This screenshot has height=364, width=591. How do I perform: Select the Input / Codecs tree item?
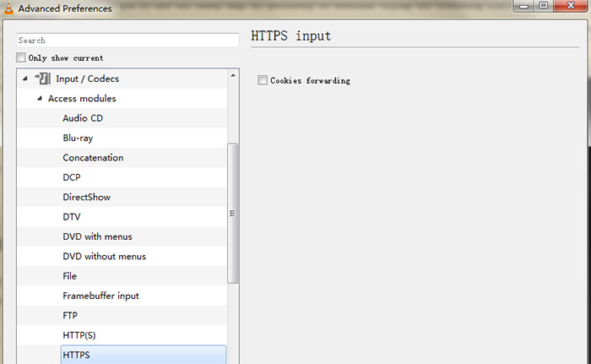coord(87,79)
